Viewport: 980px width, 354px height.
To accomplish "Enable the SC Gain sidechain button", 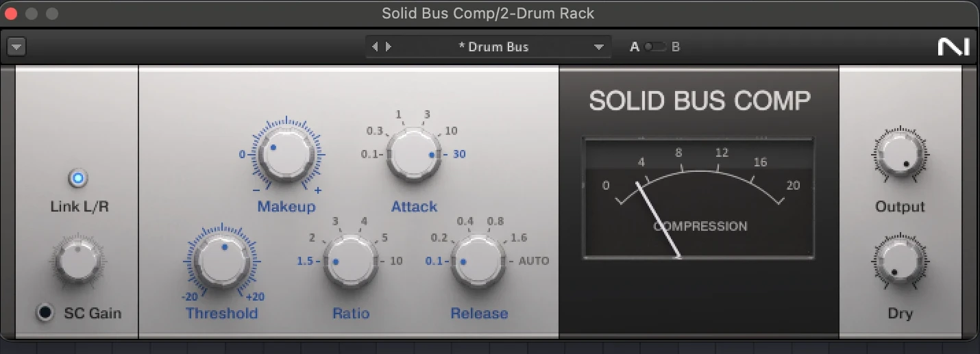I will coord(45,313).
